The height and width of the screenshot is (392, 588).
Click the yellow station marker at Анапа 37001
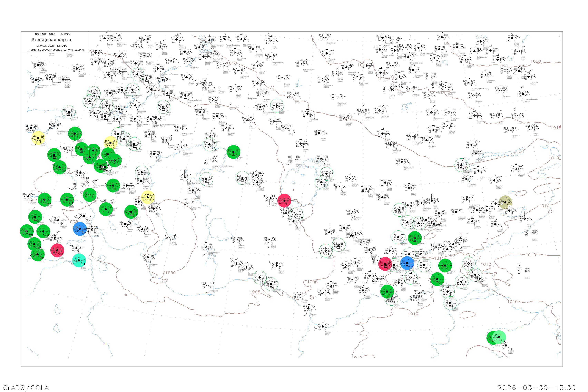point(38,138)
